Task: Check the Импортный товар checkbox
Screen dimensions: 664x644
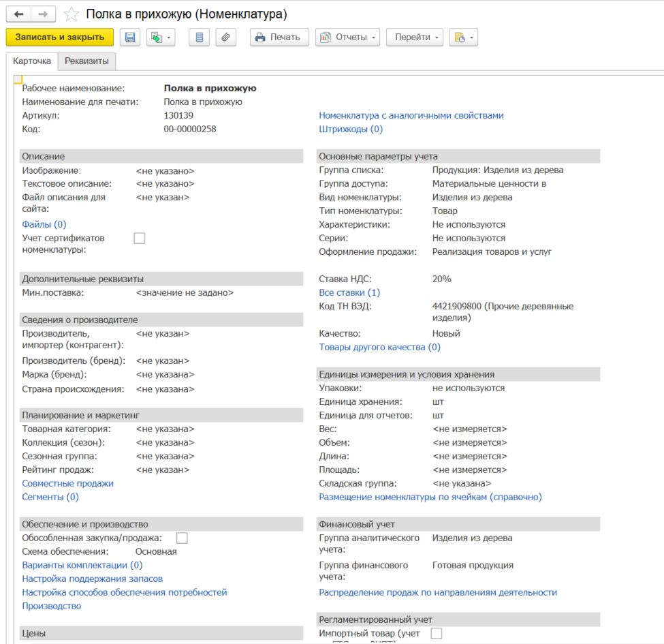Action: (x=437, y=633)
